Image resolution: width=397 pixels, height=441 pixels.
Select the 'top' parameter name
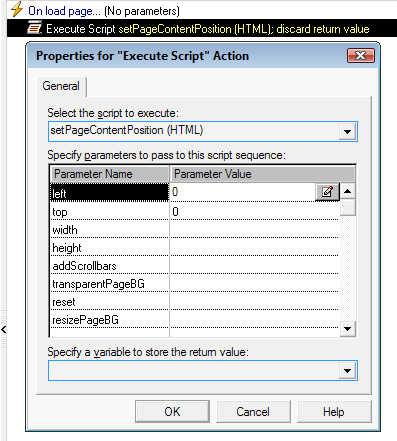click(x=110, y=211)
